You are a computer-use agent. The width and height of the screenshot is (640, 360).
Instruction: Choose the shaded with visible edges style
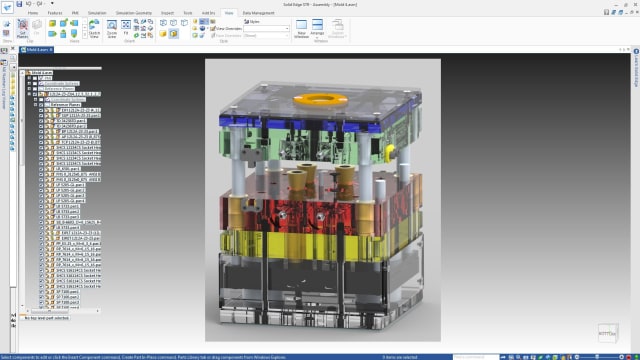(x=173, y=33)
